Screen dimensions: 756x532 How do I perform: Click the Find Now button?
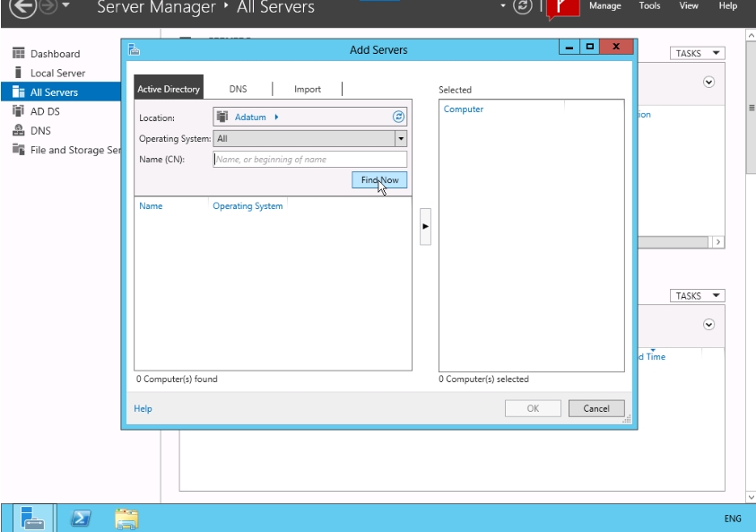(x=379, y=180)
